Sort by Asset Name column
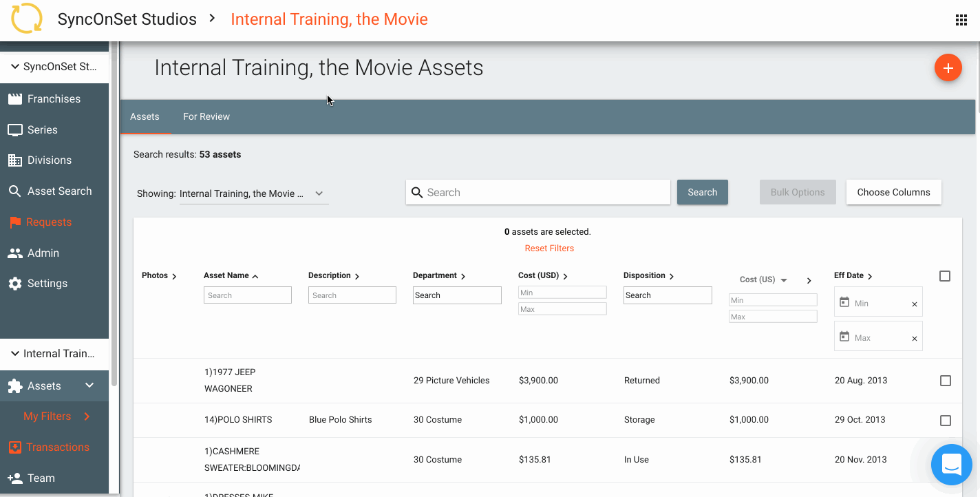The height and width of the screenshot is (497, 980). (231, 275)
